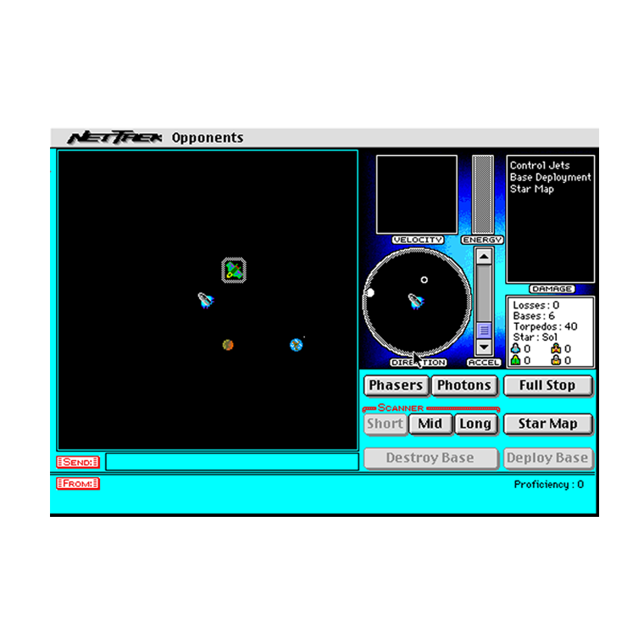Viewport: 644px width, 644px height.
Task: Click the Accel slider thumb
Action: tap(484, 330)
